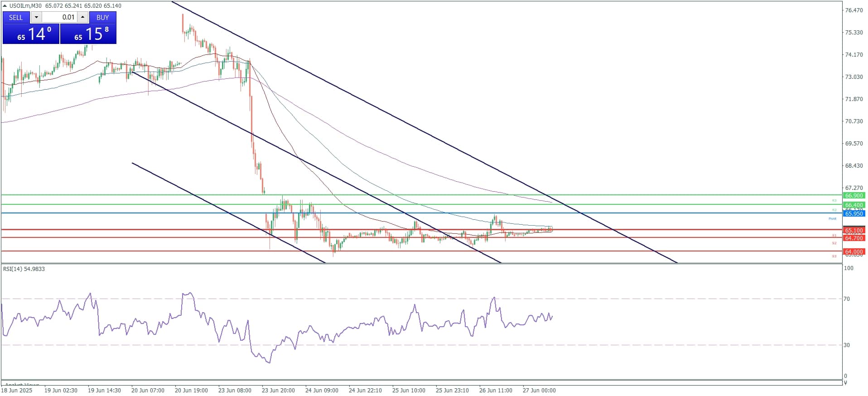868x396 pixels.
Task: Select the red 64.700 support price label
Action: tap(854, 238)
